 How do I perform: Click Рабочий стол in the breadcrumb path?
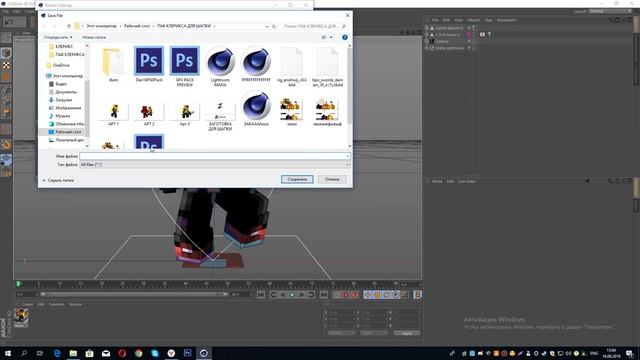(137, 26)
